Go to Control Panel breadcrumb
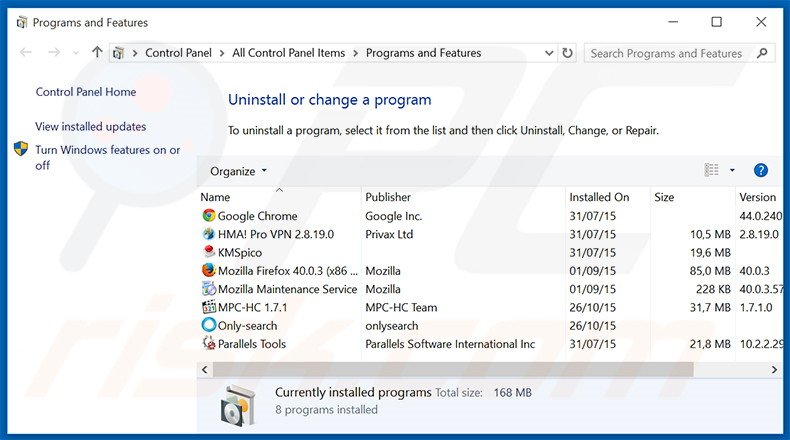This screenshot has height=440, width=790. [178, 53]
